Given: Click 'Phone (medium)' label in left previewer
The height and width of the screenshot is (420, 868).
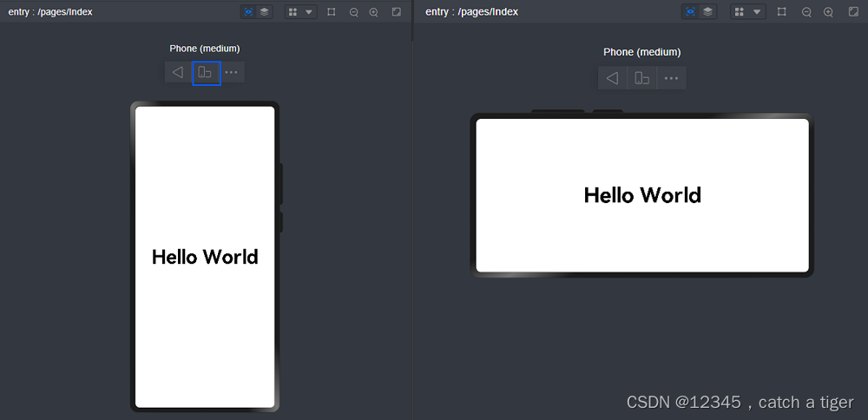Looking at the screenshot, I should point(205,49).
